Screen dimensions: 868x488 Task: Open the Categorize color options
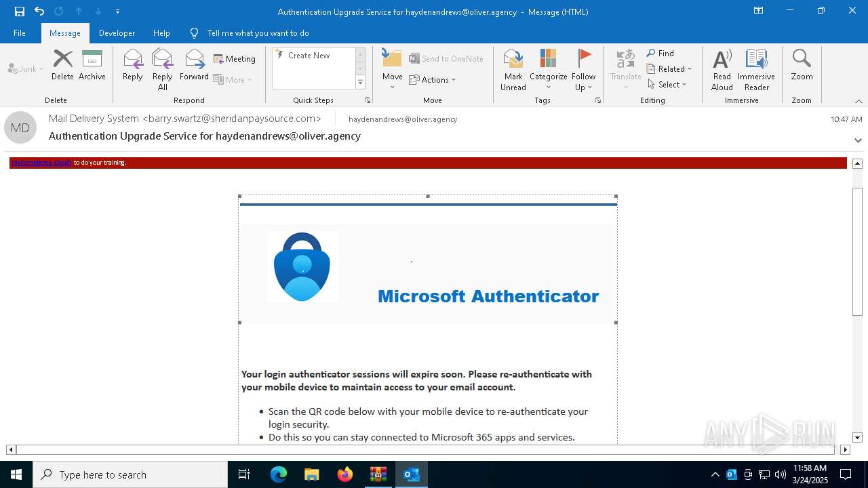coord(549,69)
